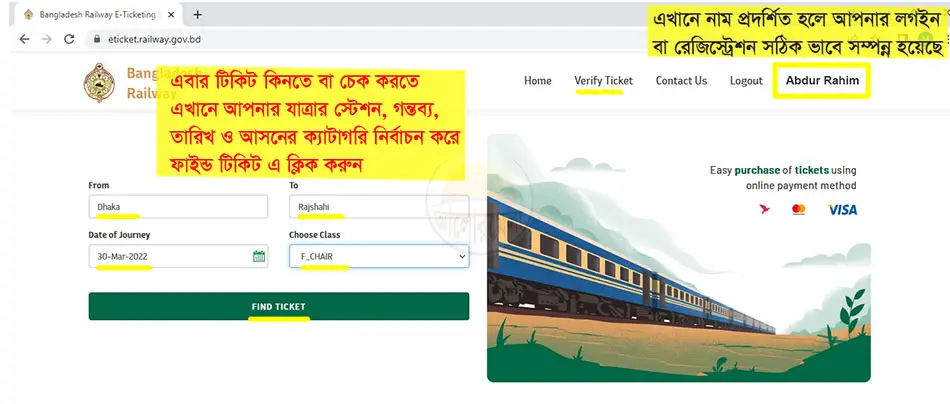Reload the page with refresh icon
The width and height of the screenshot is (950, 404).
(69, 39)
